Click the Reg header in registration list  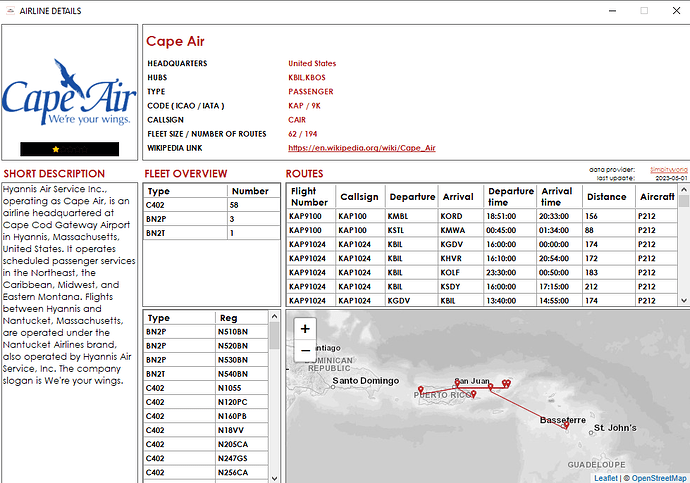[242, 318]
